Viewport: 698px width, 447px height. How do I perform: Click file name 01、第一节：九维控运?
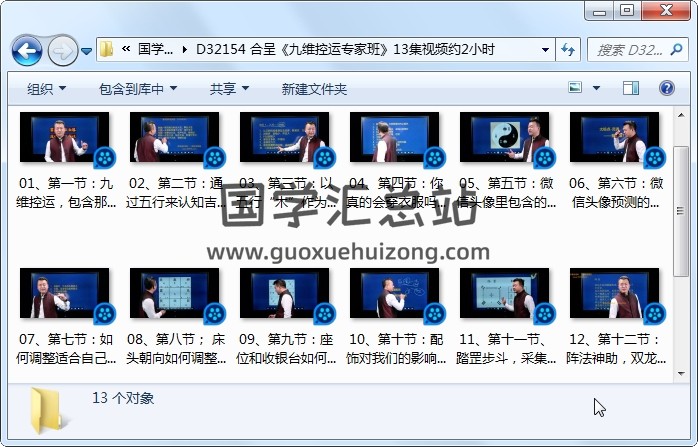tap(66, 193)
